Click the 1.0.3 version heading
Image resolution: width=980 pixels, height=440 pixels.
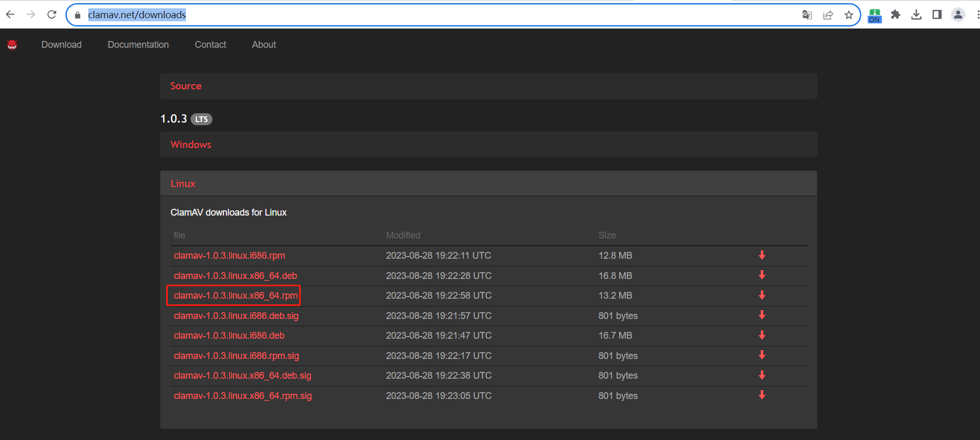point(173,119)
